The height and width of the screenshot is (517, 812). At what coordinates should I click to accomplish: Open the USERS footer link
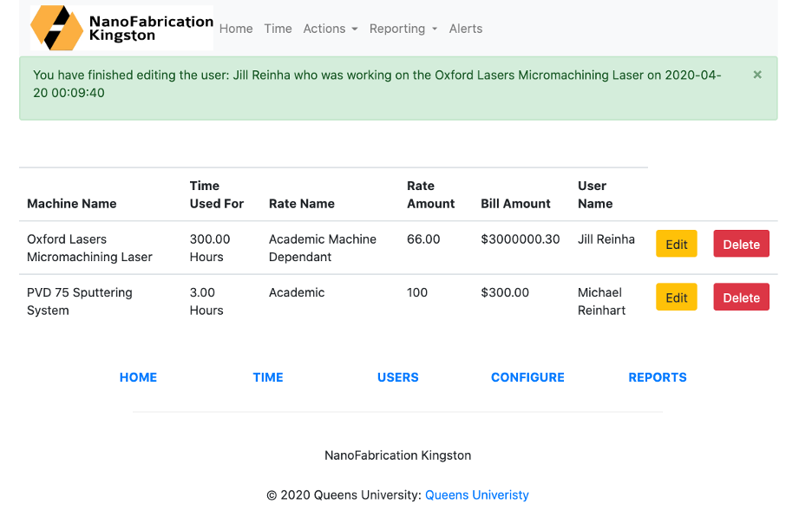(397, 377)
